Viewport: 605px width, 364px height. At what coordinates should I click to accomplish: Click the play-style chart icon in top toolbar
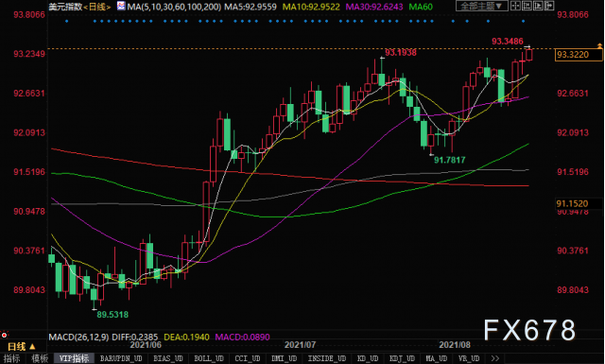[538, 6]
